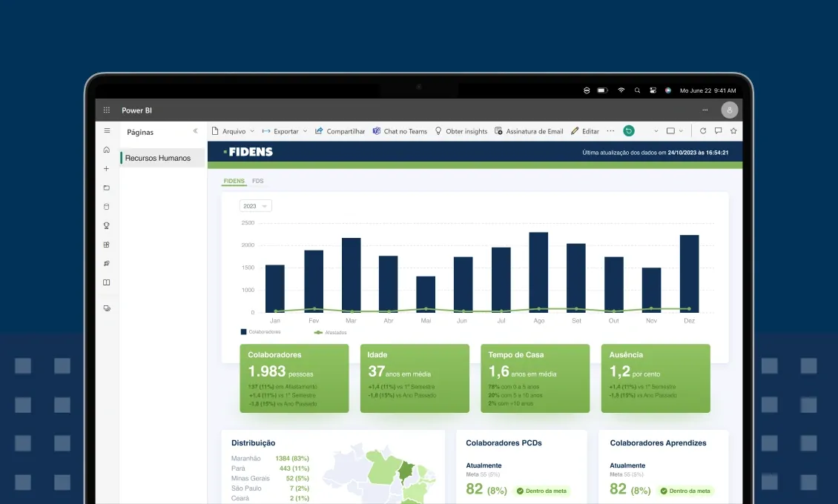Viewport: 838px width, 504px height.
Task: Click Maranhão row in Distribuição list
Action: 270,459
